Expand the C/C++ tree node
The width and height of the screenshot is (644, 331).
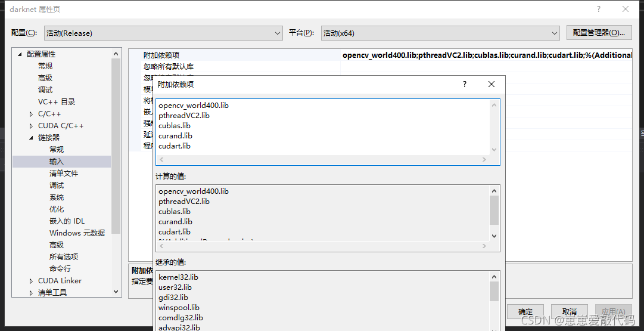pyautogui.click(x=31, y=114)
